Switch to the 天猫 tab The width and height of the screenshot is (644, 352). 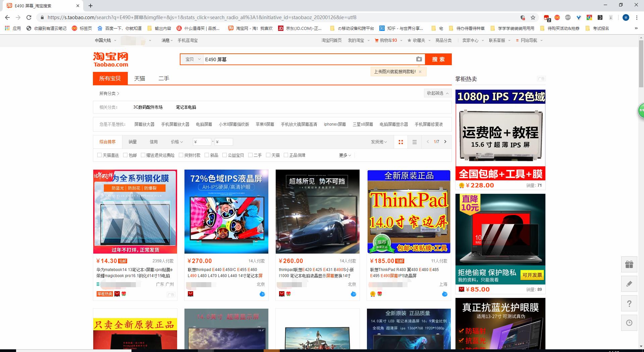click(x=140, y=78)
